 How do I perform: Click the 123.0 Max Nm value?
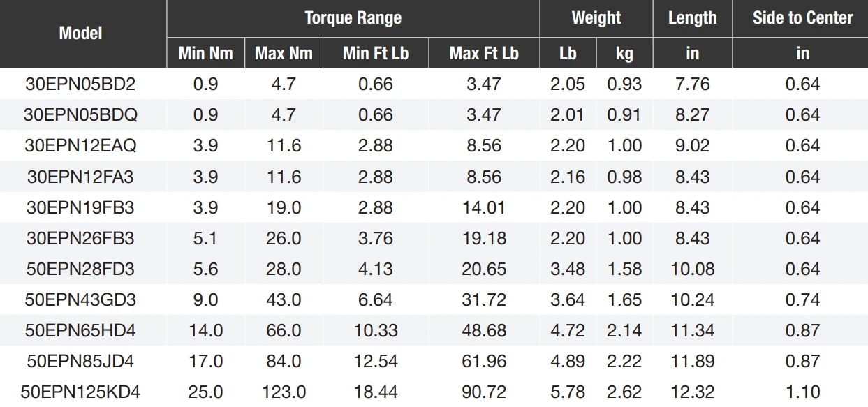pos(284,392)
